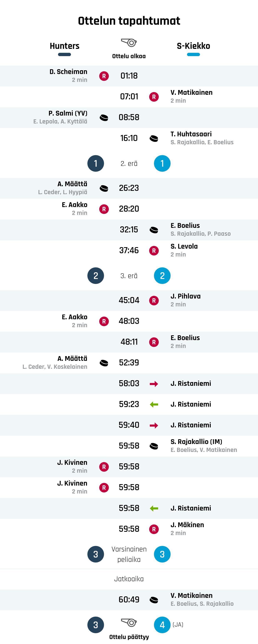The height and width of the screenshot is (644, 258).
Task: Click the red substitution arrow at 58:03
Action: pyautogui.click(x=154, y=384)
